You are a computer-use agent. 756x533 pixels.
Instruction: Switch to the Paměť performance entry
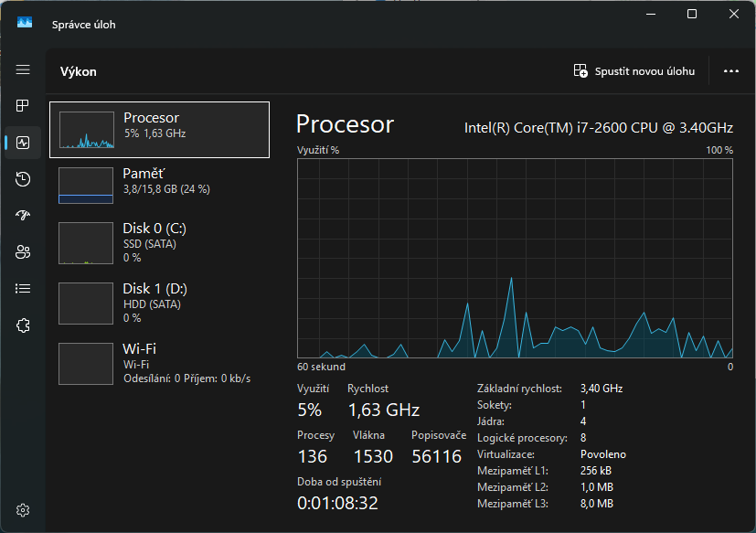160,185
